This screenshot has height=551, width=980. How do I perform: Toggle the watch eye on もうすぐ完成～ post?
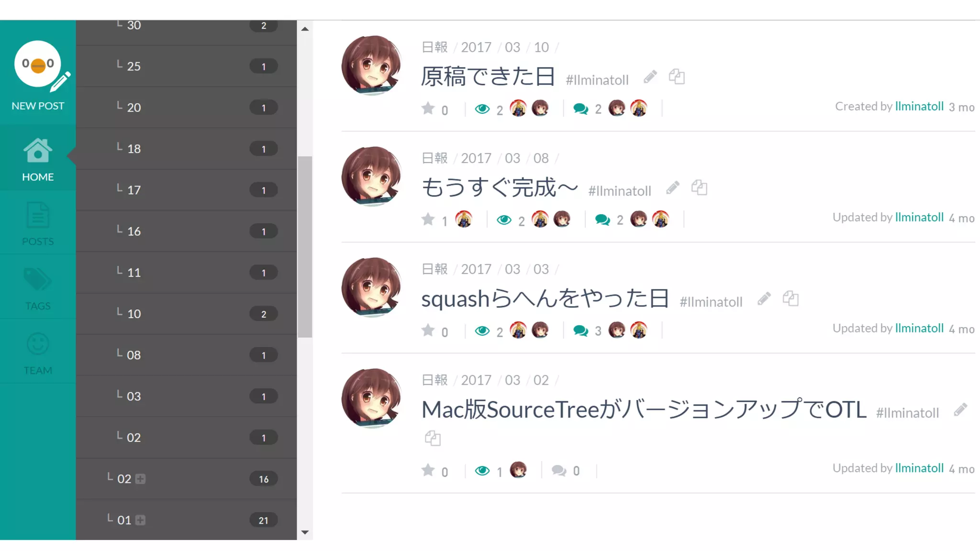[504, 220]
